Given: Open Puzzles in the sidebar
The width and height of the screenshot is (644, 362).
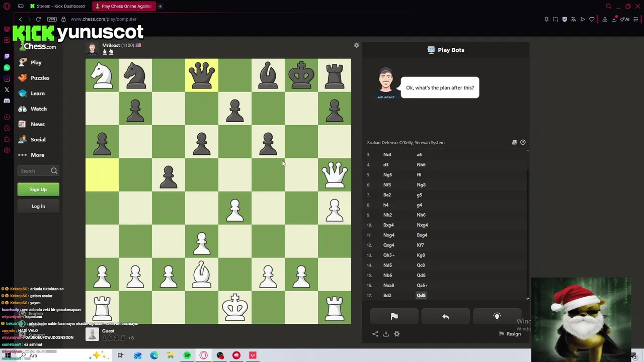Looking at the screenshot, I should 33,78.
